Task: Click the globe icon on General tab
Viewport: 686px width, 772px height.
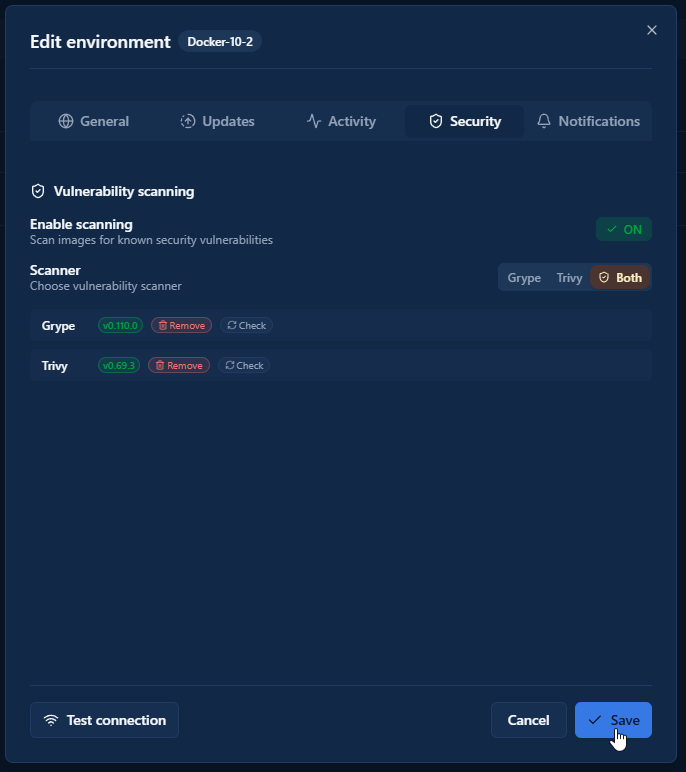Action: click(x=65, y=121)
